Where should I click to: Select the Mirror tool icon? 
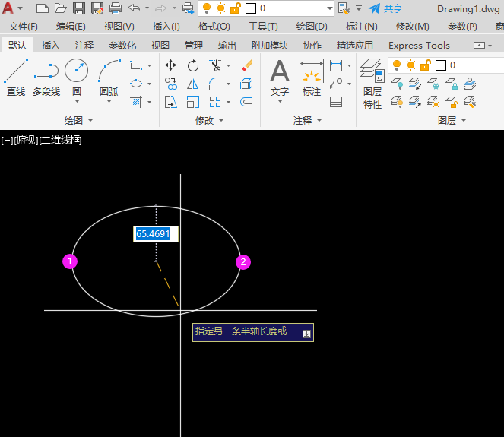[x=193, y=84]
